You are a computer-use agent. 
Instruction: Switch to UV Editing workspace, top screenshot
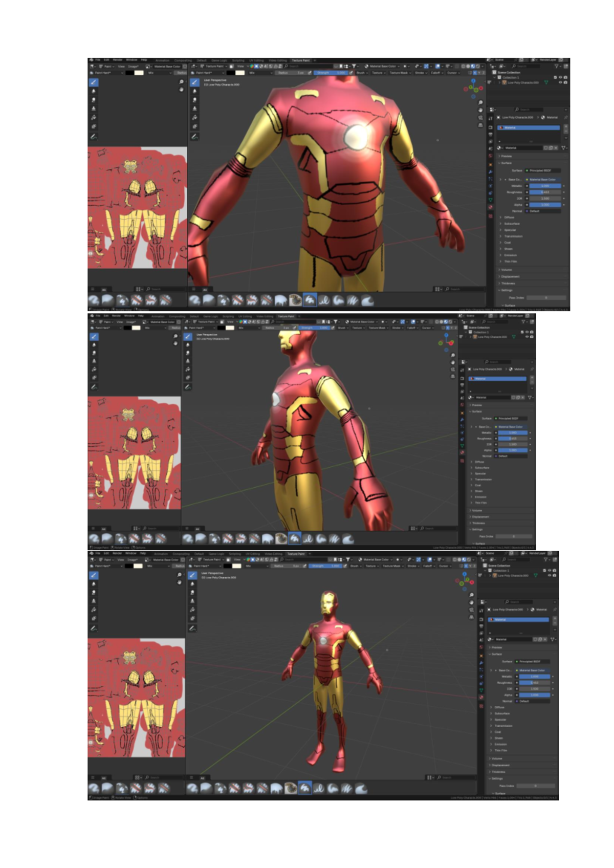(x=256, y=60)
